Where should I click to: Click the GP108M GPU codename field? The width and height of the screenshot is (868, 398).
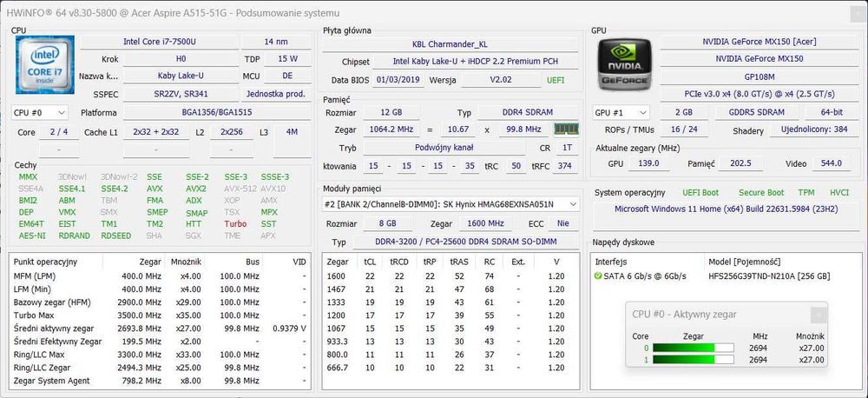click(759, 76)
